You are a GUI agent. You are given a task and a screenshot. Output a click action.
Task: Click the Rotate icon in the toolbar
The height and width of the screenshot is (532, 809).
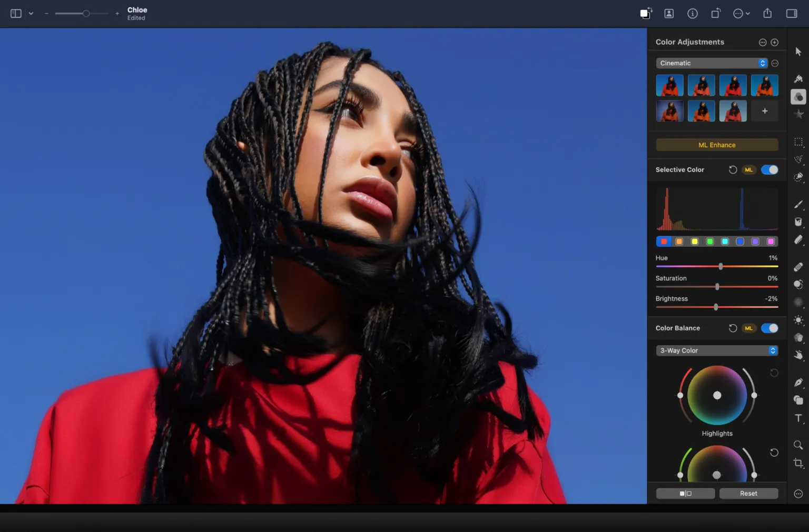click(x=716, y=13)
